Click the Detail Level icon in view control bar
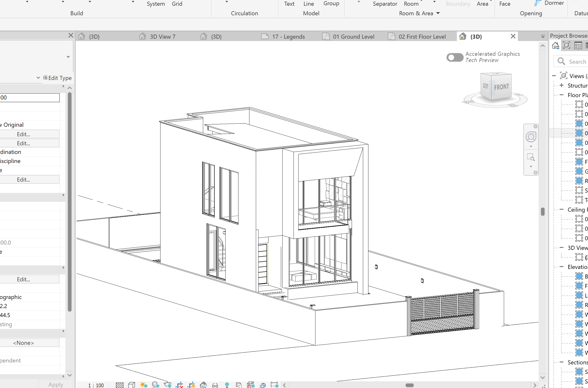588x388 pixels. (x=120, y=385)
